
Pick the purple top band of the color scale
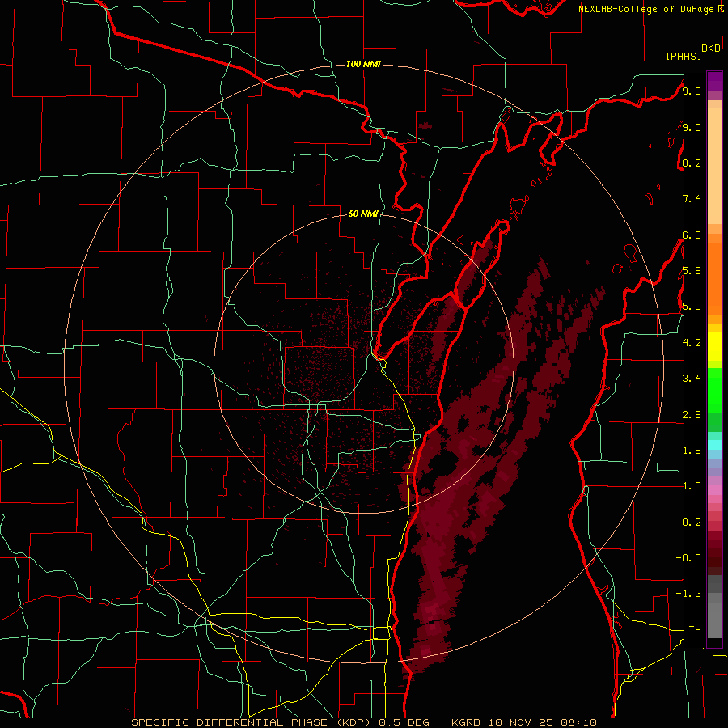tap(714, 81)
